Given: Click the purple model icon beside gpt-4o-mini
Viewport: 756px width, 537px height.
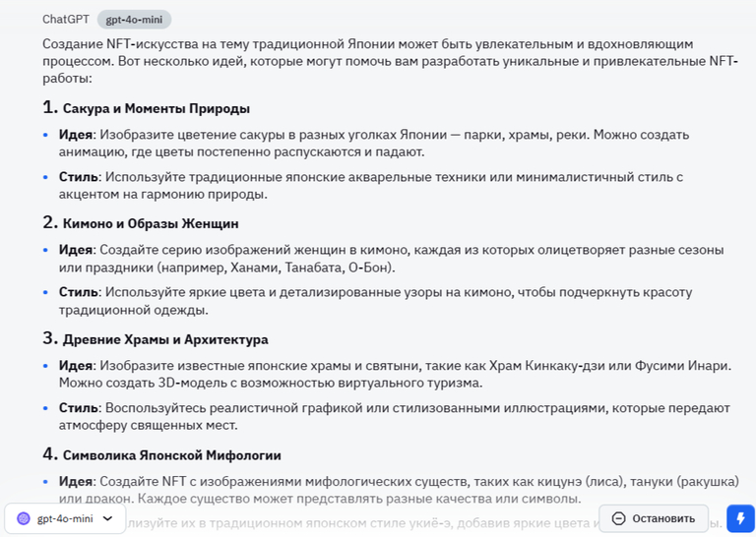Looking at the screenshot, I should [24, 518].
